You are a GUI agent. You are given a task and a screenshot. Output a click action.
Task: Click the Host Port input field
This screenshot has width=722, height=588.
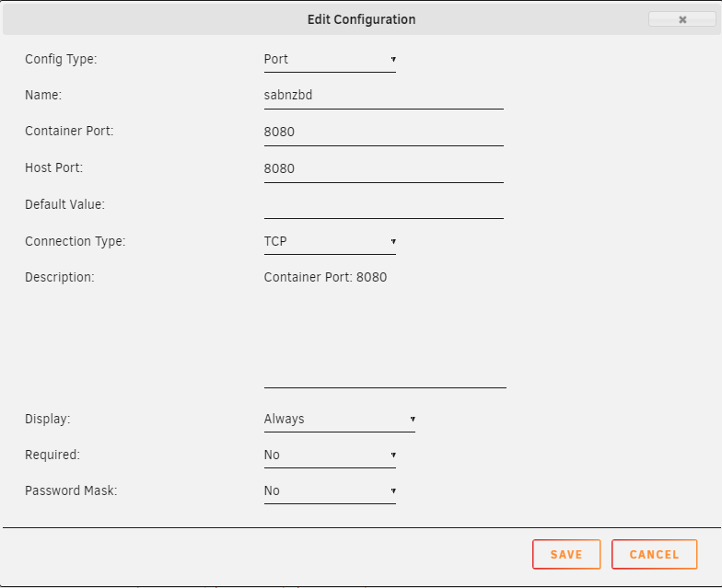[383, 169]
